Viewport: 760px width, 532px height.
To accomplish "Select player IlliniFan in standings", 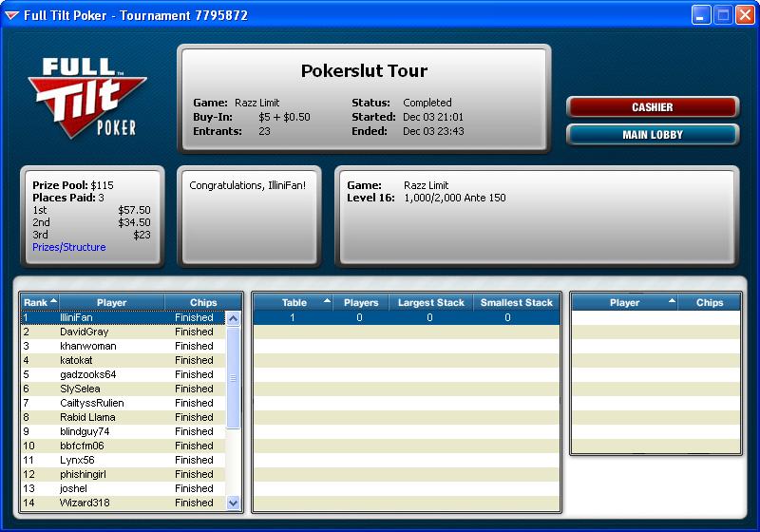I will point(123,317).
